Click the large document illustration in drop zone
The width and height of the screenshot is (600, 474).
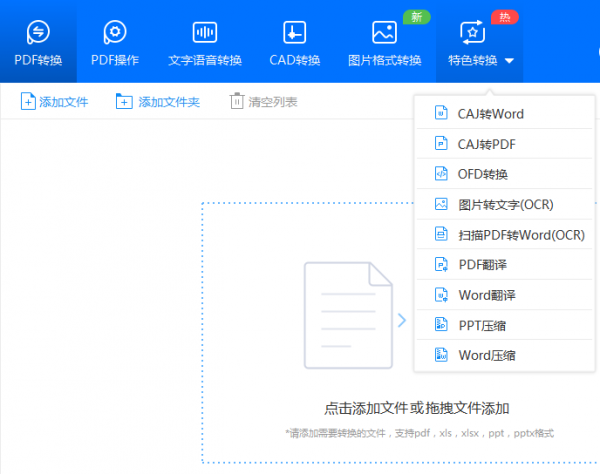click(348, 315)
